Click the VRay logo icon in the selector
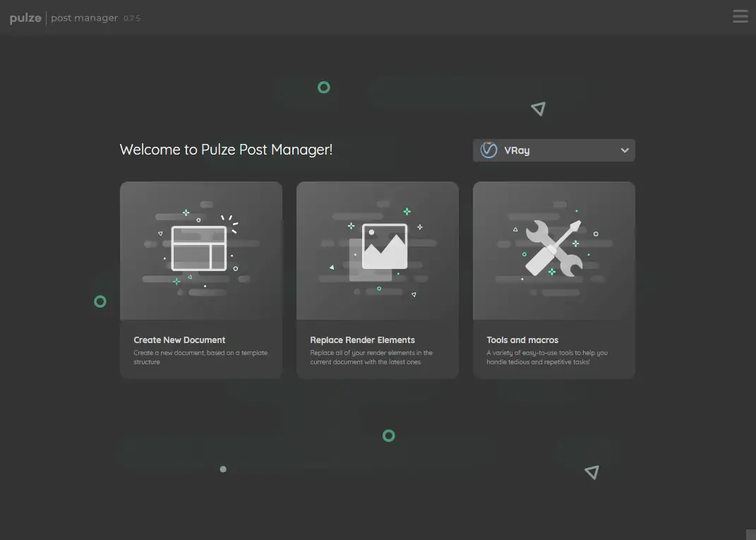 (488, 150)
